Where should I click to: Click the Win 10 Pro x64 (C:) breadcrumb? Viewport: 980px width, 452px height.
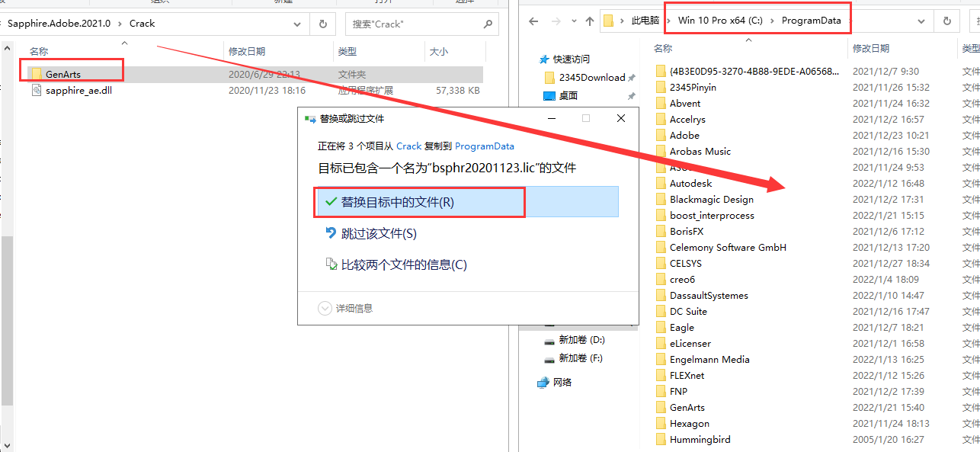(x=720, y=21)
